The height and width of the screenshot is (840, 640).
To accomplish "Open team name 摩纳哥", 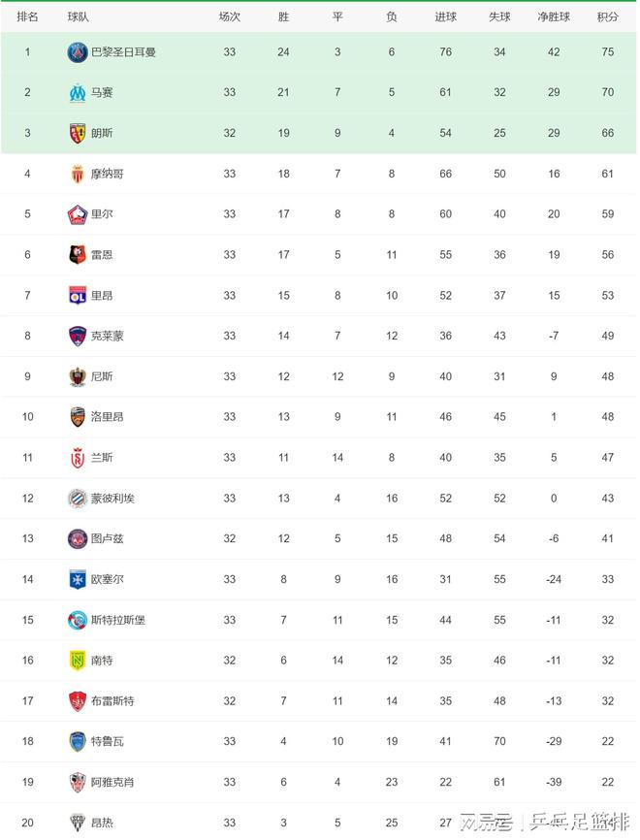I will click(x=108, y=174).
